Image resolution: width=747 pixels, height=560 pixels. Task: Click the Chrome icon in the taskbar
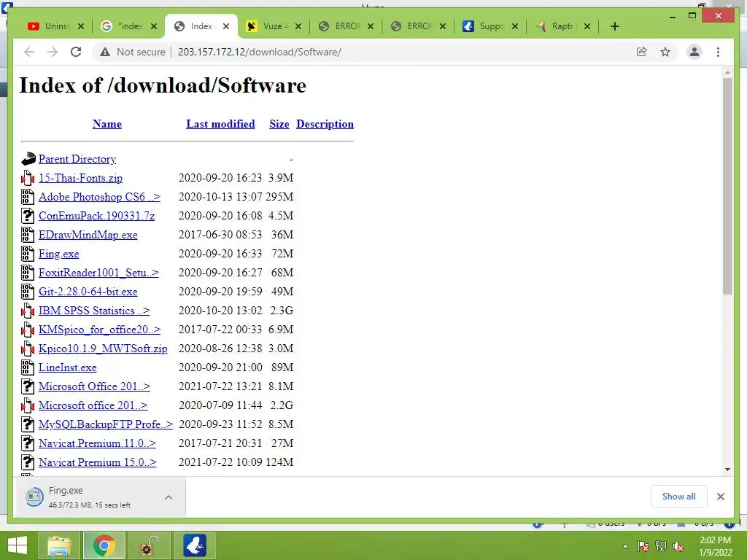[104, 545]
